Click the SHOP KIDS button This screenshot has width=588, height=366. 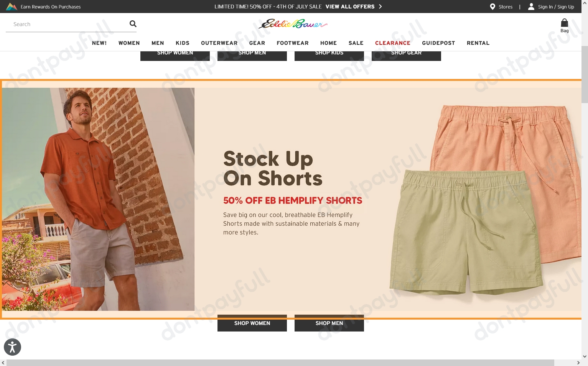click(329, 53)
